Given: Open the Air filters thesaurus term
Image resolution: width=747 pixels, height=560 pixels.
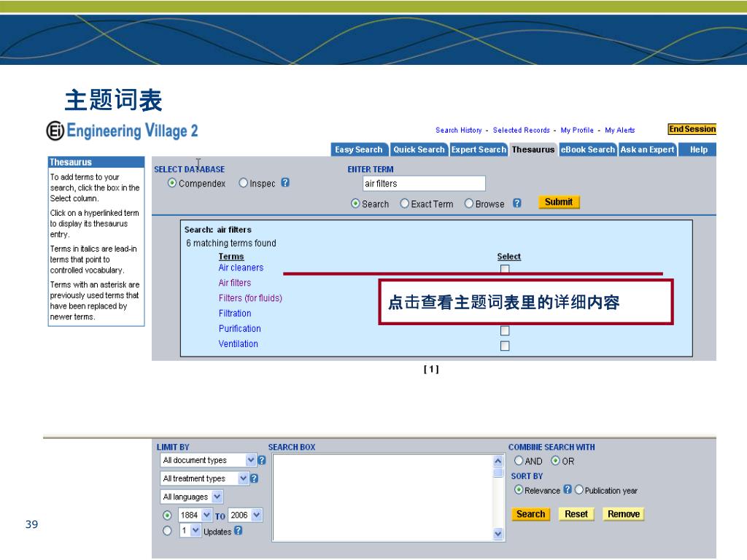Looking at the screenshot, I should 235,283.
